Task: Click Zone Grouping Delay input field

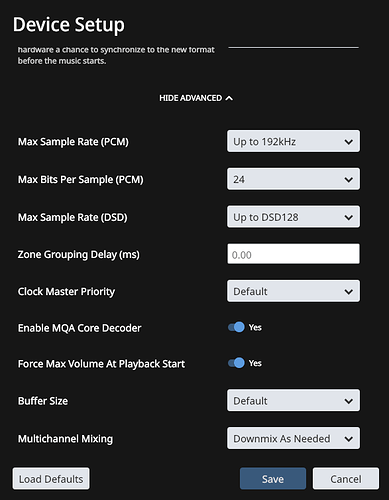Action: [293, 254]
